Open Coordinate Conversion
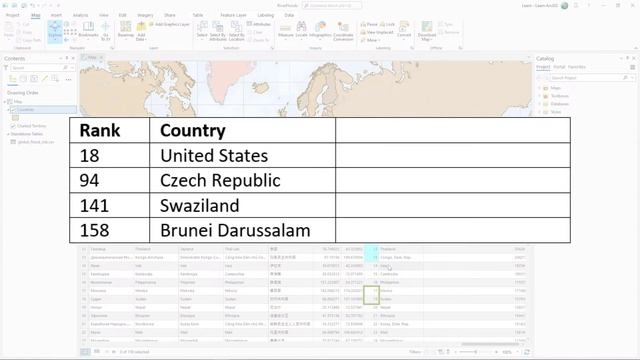The image size is (640, 360). [x=343, y=31]
